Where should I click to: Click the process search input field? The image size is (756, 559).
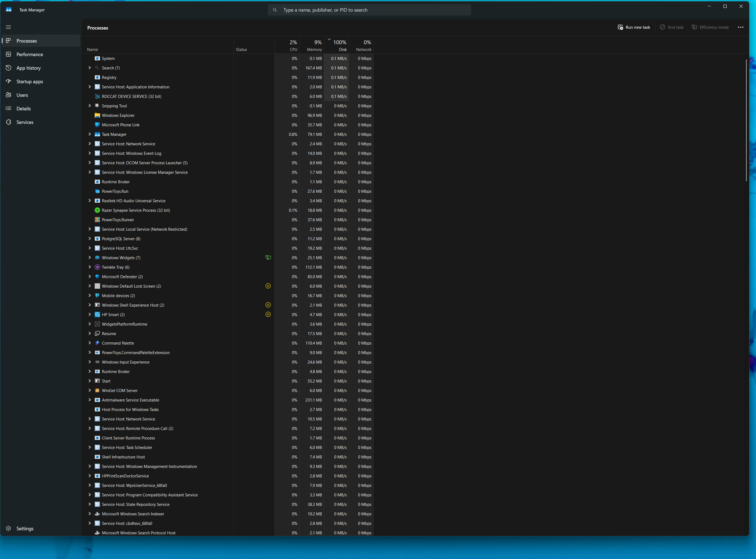pyautogui.click(x=369, y=10)
